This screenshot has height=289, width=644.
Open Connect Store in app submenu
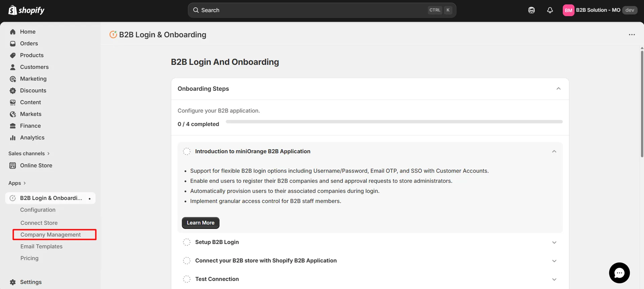(x=39, y=223)
